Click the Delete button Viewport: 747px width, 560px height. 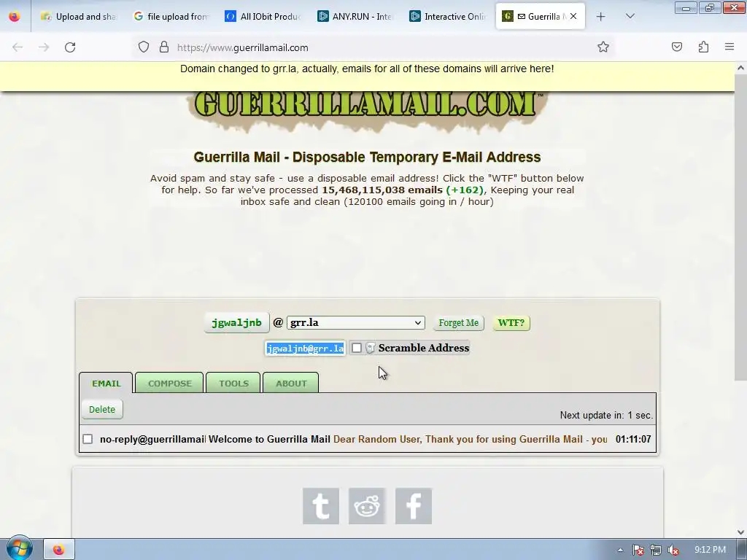click(102, 410)
